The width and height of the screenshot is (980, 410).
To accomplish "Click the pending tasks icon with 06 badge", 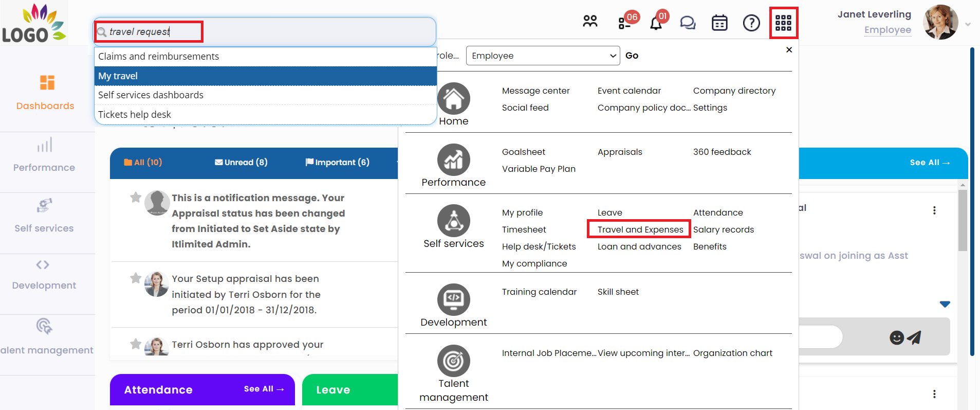I will 624,24.
